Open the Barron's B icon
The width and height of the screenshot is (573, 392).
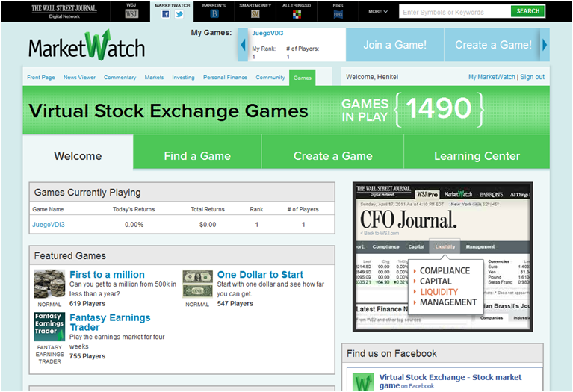coord(214,14)
